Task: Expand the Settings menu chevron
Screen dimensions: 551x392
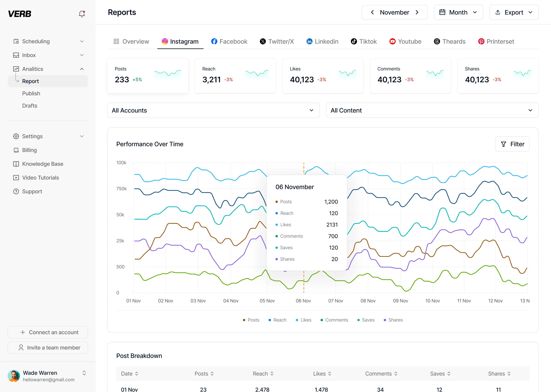Action: point(82,136)
